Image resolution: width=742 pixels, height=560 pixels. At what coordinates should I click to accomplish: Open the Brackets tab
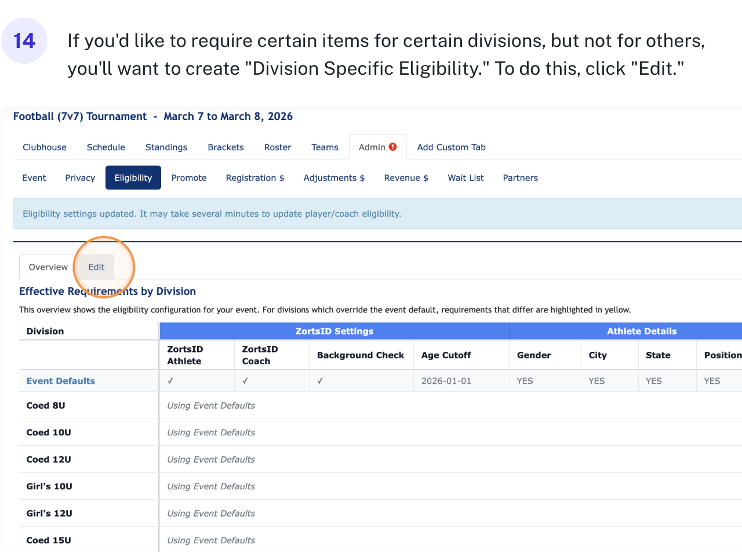[x=225, y=147]
